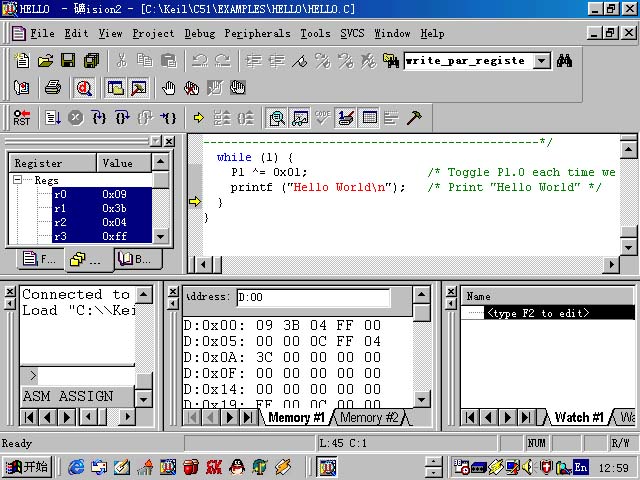Click the Cut scissors icon

pyautogui.click(x=121, y=61)
